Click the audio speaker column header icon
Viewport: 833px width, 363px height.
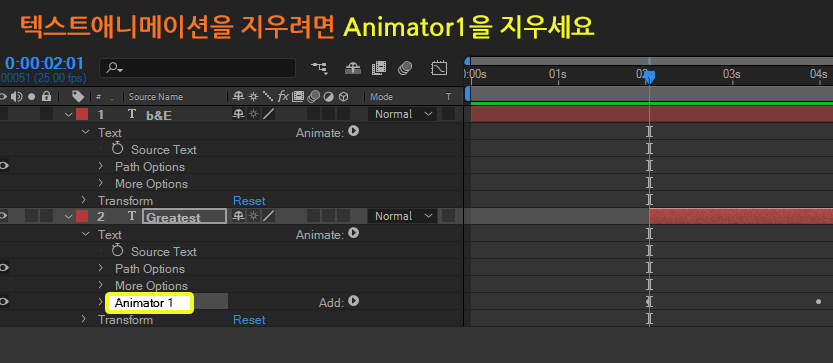click(x=16, y=97)
